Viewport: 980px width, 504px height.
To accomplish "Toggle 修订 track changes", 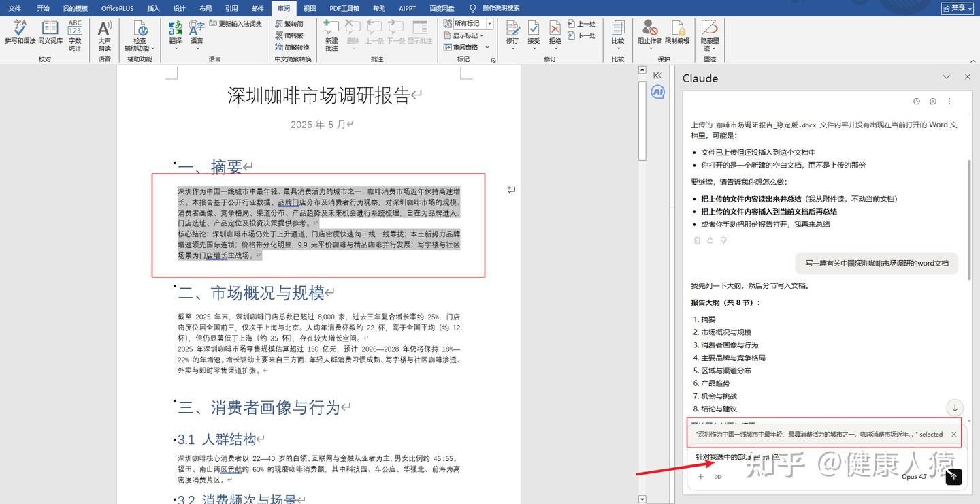I will [x=512, y=35].
